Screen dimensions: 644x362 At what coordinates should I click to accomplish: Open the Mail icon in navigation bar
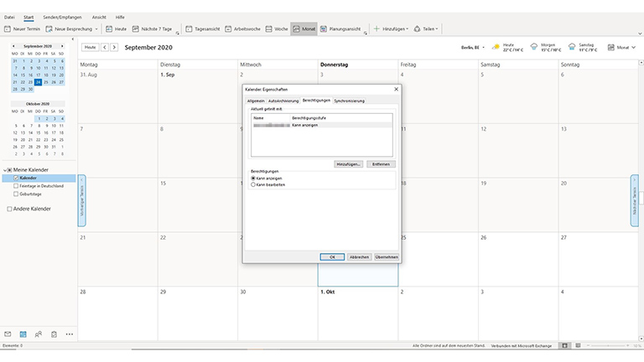pos(8,334)
